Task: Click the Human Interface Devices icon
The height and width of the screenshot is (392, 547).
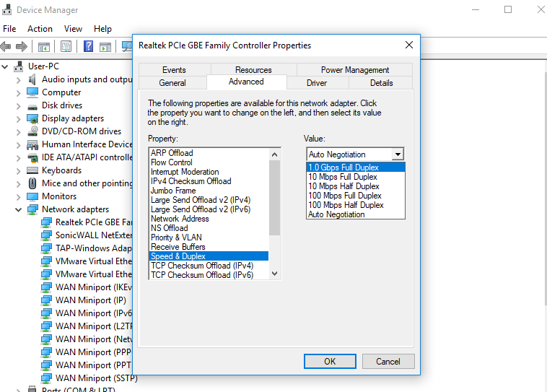Action: click(x=32, y=144)
